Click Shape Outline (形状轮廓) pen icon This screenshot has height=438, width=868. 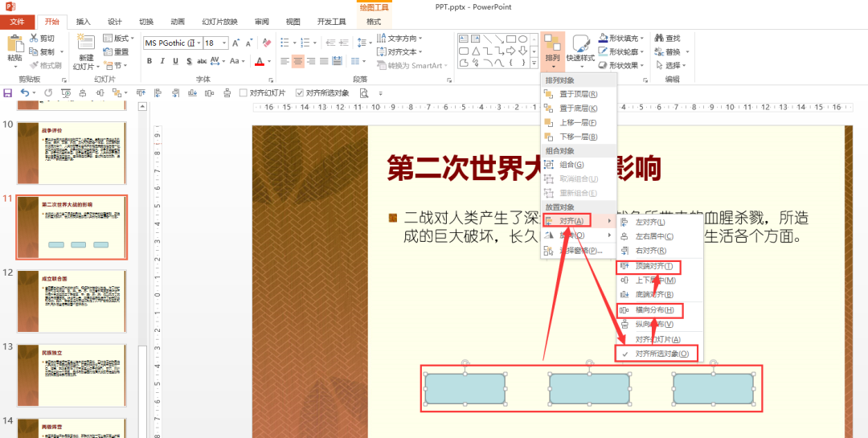[604, 51]
